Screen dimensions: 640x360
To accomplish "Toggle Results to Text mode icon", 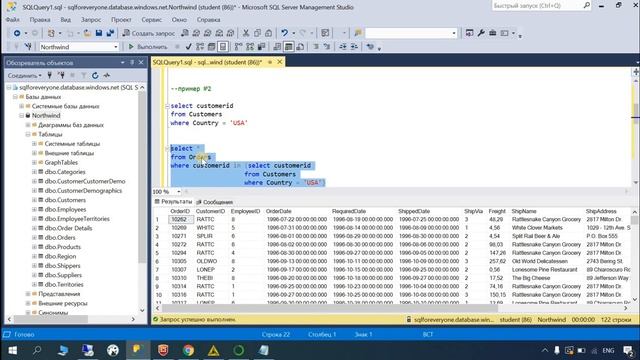I will (x=277, y=47).
